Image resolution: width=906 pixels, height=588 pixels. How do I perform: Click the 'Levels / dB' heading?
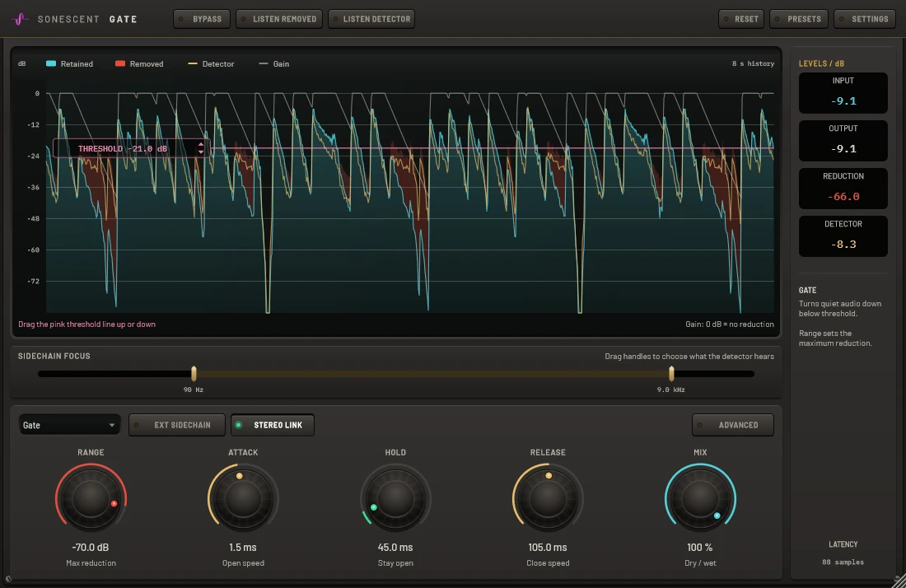pos(821,63)
